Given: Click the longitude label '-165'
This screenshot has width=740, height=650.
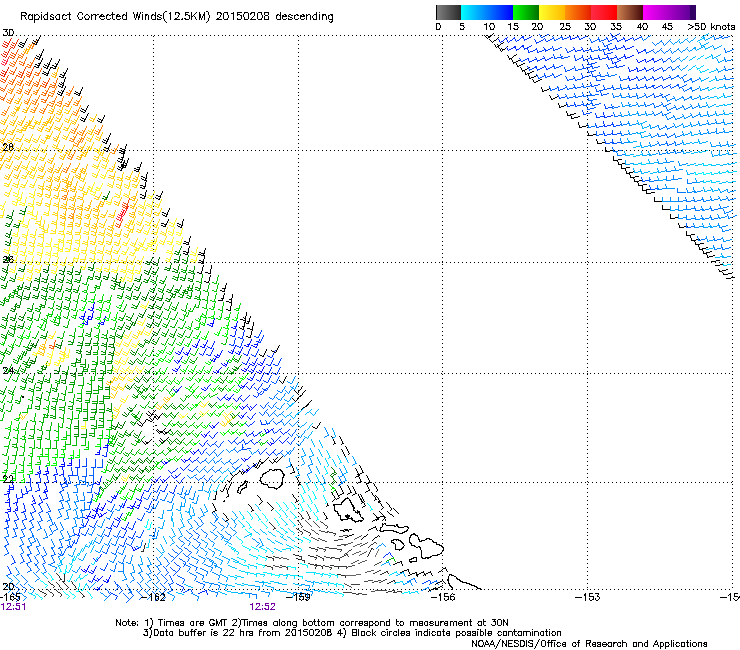Looking at the screenshot, I should tap(10, 597).
